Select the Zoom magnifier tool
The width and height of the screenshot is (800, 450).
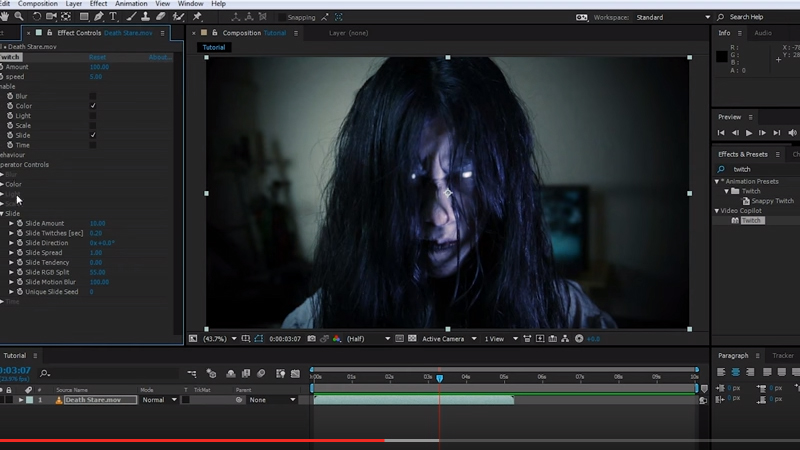click(20, 17)
